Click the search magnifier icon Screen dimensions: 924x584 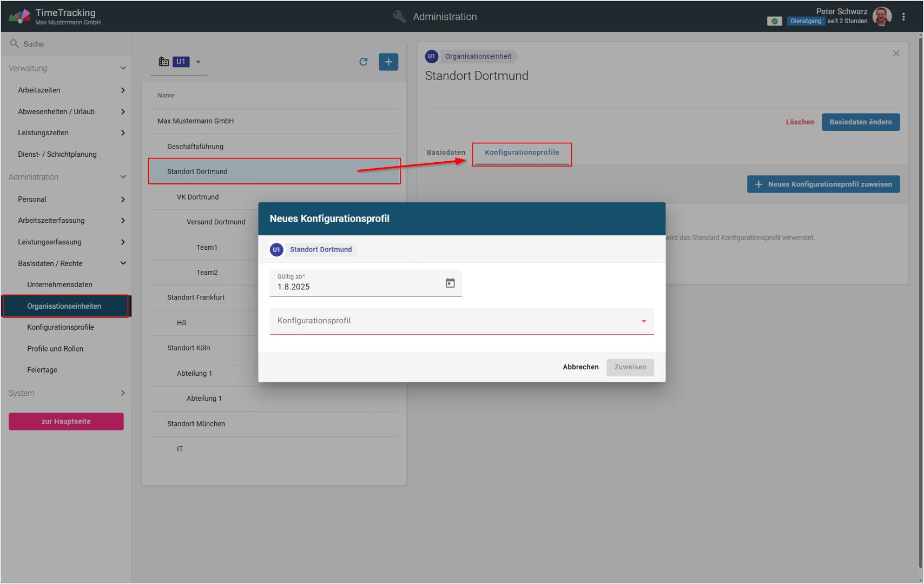coord(15,44)
